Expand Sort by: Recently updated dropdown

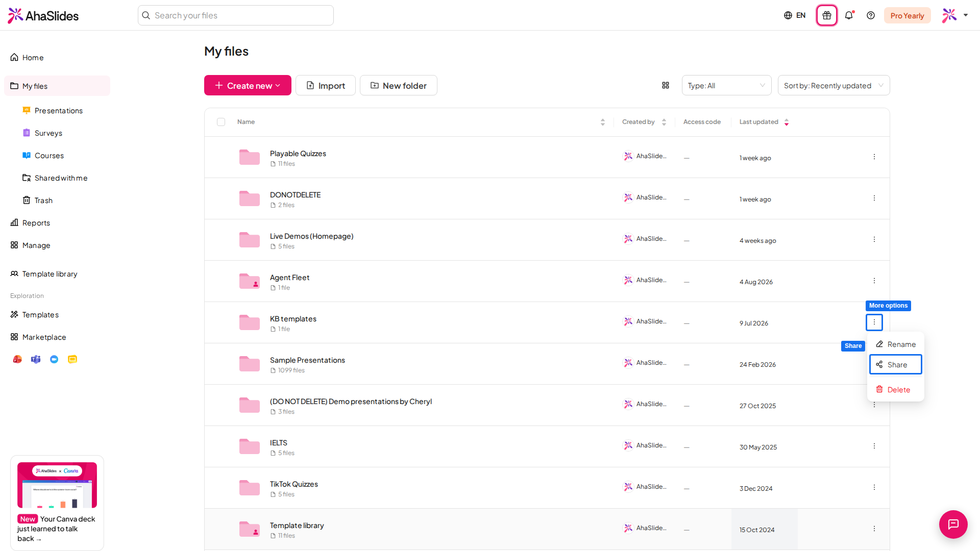834,85
